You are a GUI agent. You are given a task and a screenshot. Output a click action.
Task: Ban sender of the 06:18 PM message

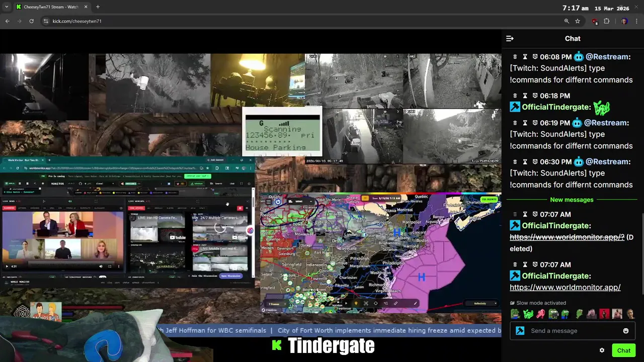(x=535, y=96)
